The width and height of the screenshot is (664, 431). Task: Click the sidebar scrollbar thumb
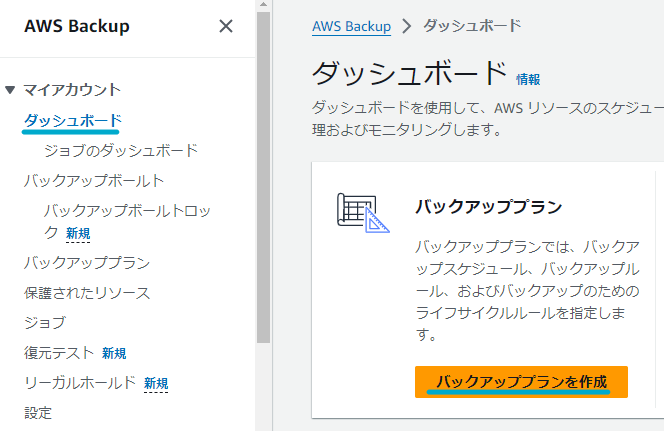[263, 177]
